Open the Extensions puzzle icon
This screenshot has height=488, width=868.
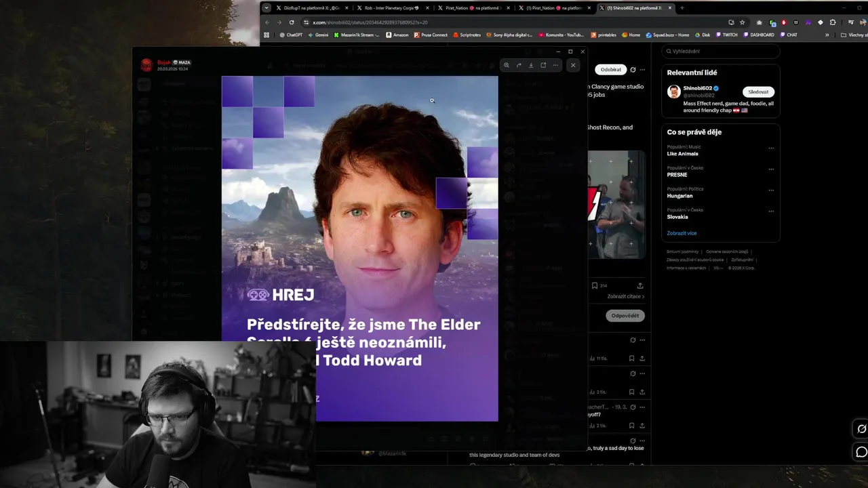click(833, 22)
